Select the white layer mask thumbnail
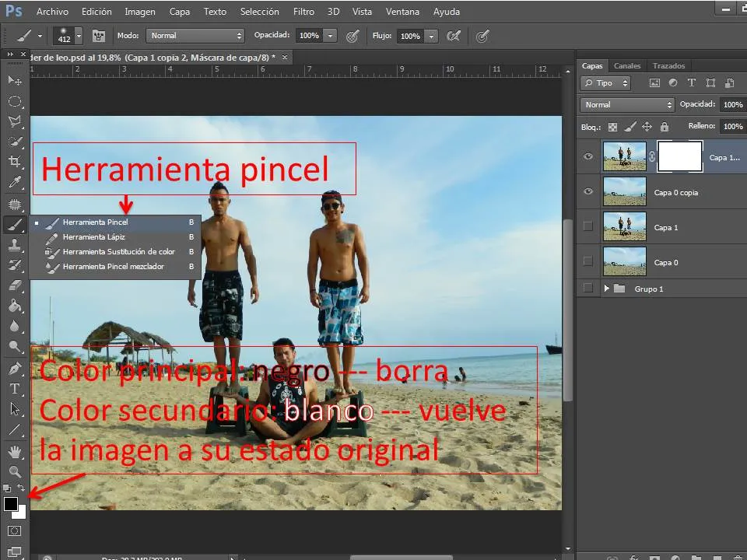The width and height of the screenshot is (747, 560). (680, 156)
